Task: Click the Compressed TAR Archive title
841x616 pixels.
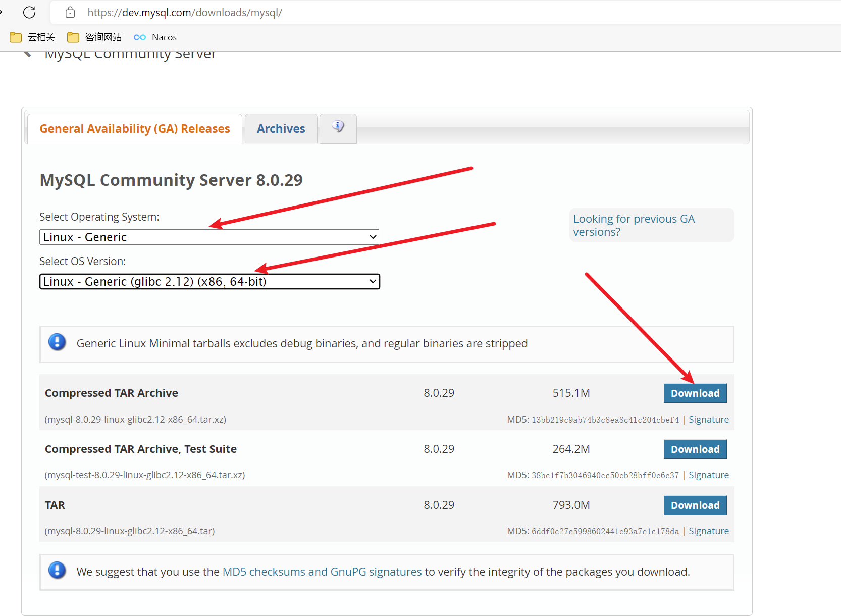Action: 112,393
